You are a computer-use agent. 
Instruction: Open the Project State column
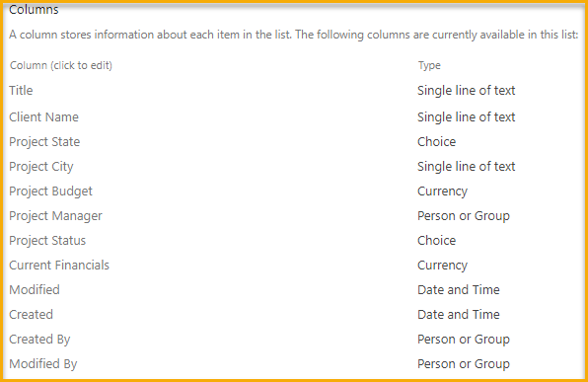click(44, 142)
